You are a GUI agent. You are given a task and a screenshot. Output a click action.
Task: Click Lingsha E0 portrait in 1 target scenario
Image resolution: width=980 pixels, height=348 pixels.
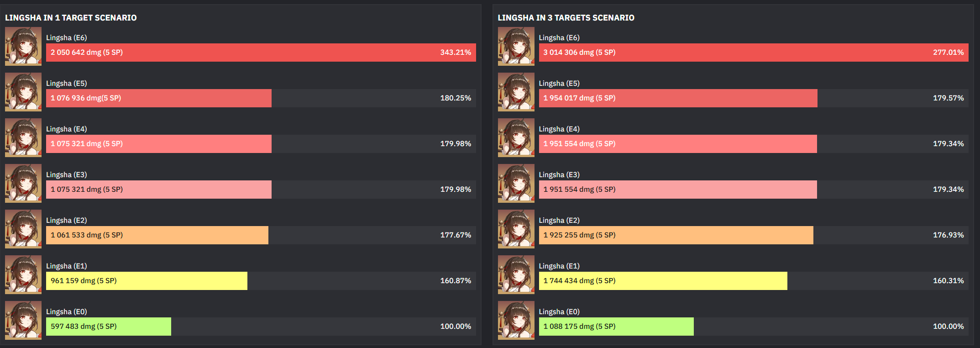pyautogui.click(x=23, y=321)
